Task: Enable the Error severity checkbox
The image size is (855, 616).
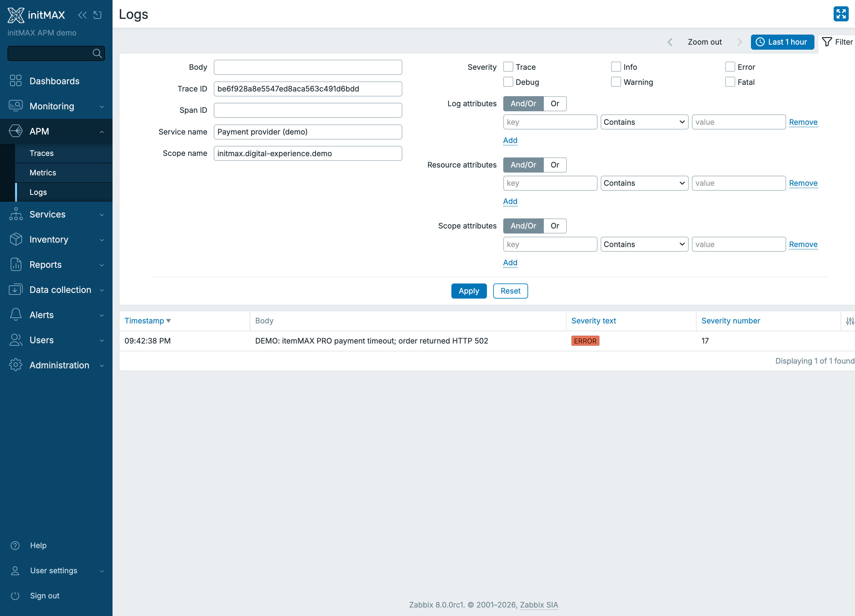Action: pos(730,67)
